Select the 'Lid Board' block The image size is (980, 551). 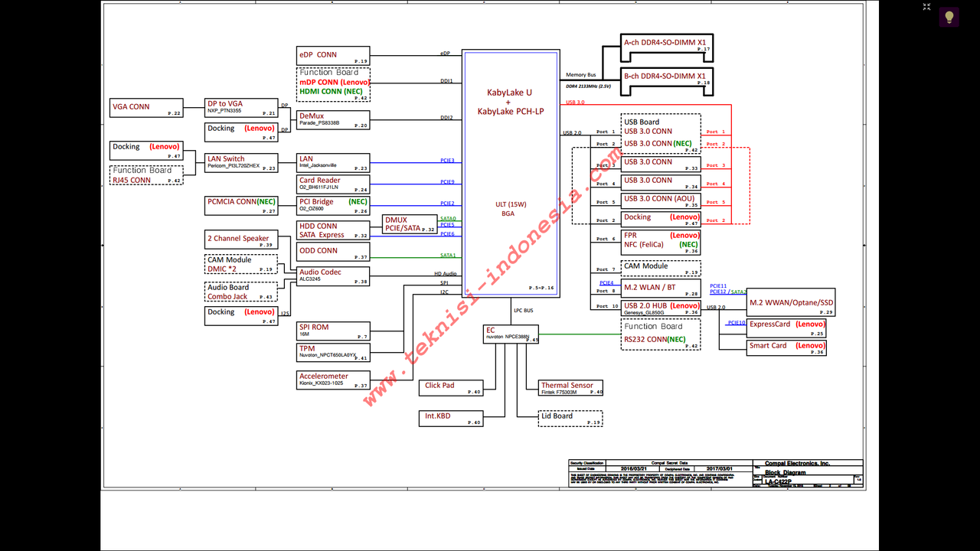570,419
